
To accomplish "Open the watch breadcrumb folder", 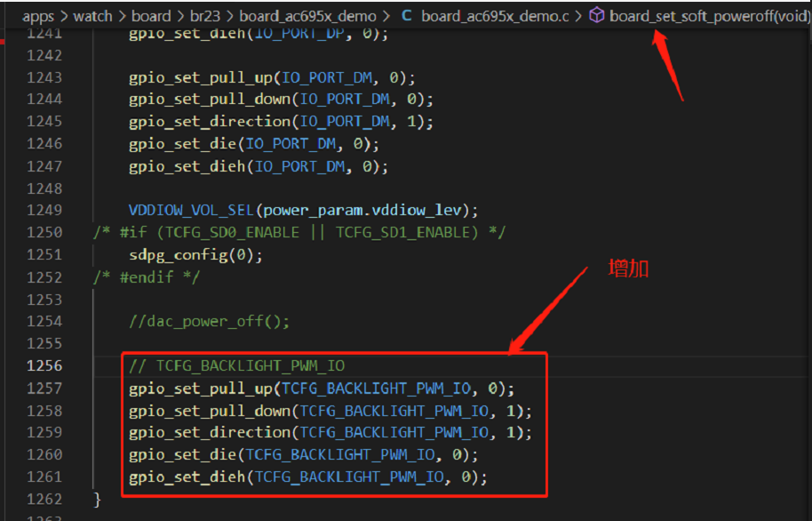I will (92, 17).
